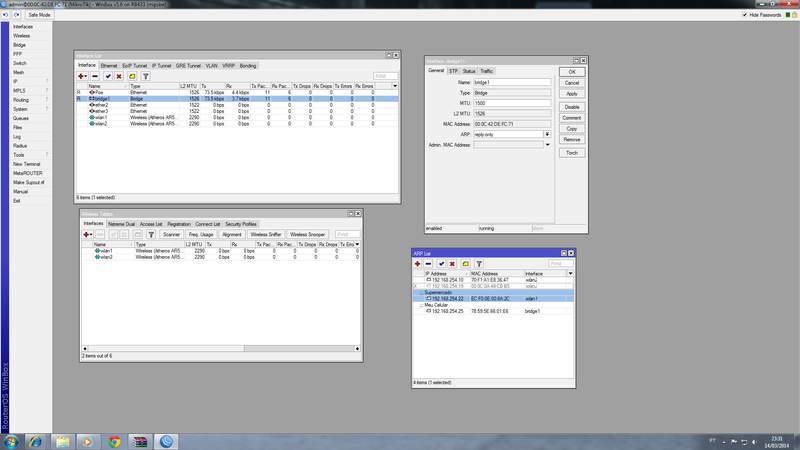The image size is (800, 450).
Task: Add a new interface in Interface List
Action: (x=82, y=76)
